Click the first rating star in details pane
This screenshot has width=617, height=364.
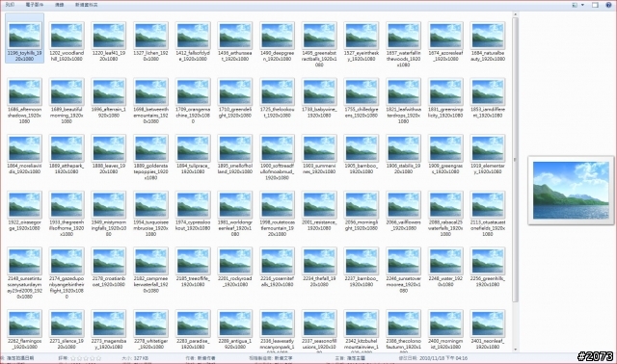pyautogui.click(x=73, y=358)
